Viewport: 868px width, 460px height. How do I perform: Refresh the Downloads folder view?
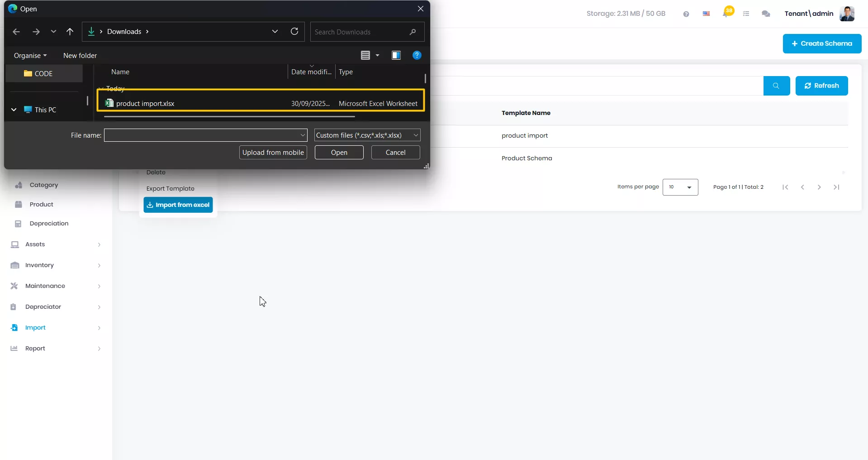tap(294, 31)
